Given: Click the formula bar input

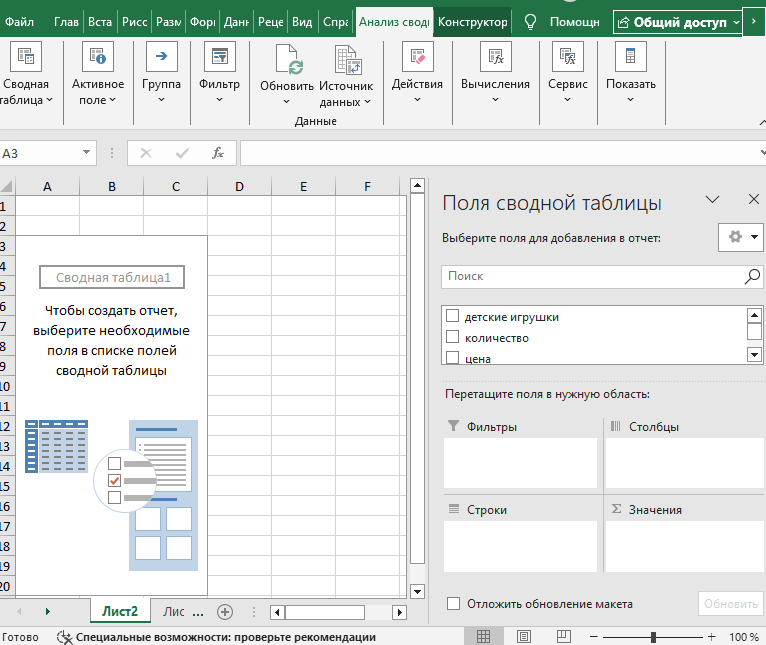Looking at the screenshot, I should 498,153.
